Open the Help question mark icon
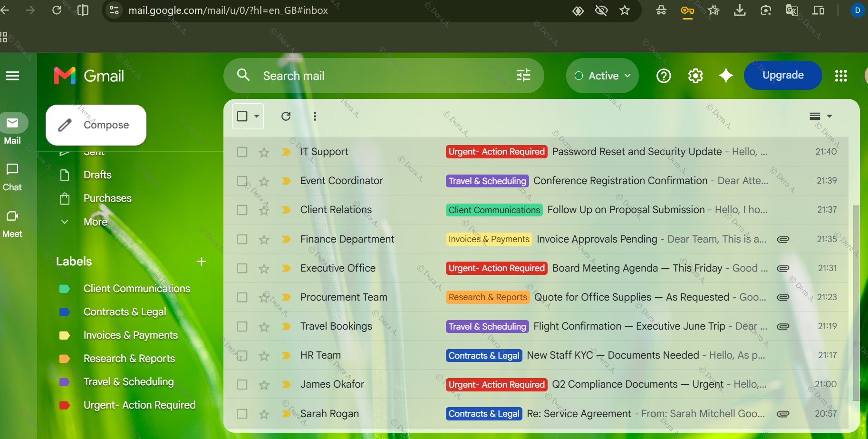 click(664, 76)
